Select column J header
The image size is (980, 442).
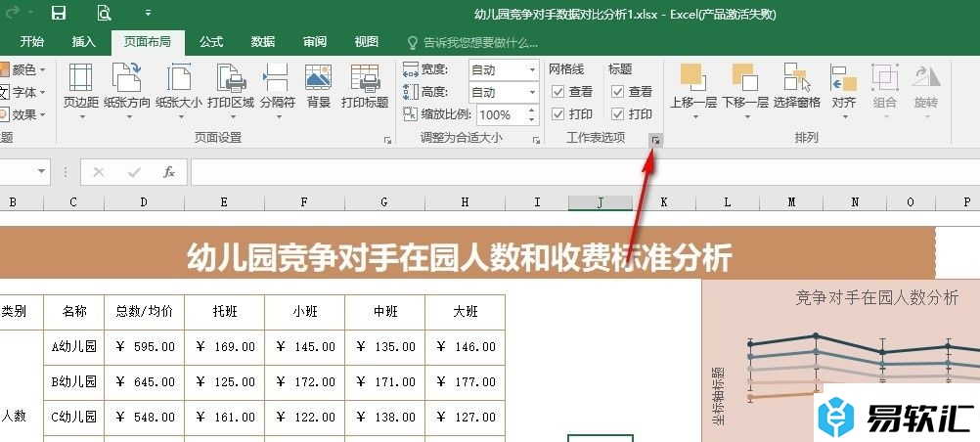pos(600,202)
